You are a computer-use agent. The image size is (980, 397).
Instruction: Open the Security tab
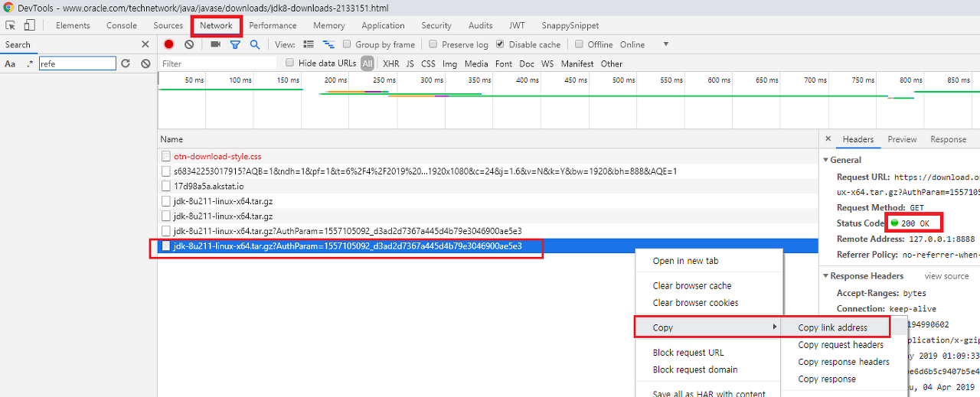point(436,25)
